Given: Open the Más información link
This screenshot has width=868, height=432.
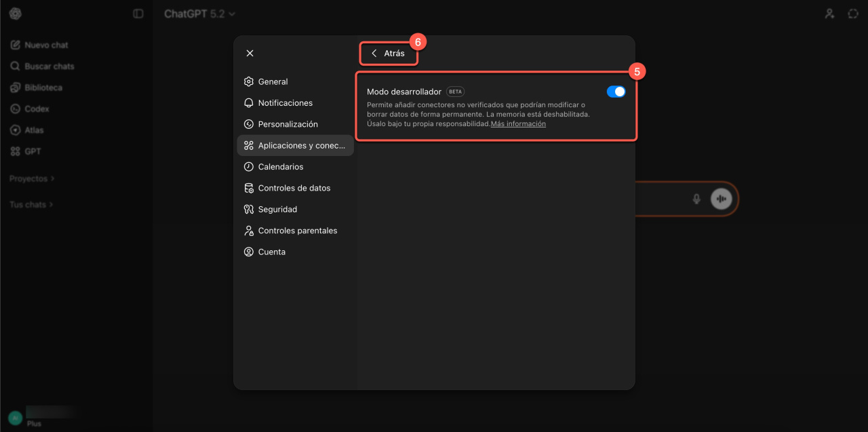Looking at the screenshot, I should tap(518, 124).
